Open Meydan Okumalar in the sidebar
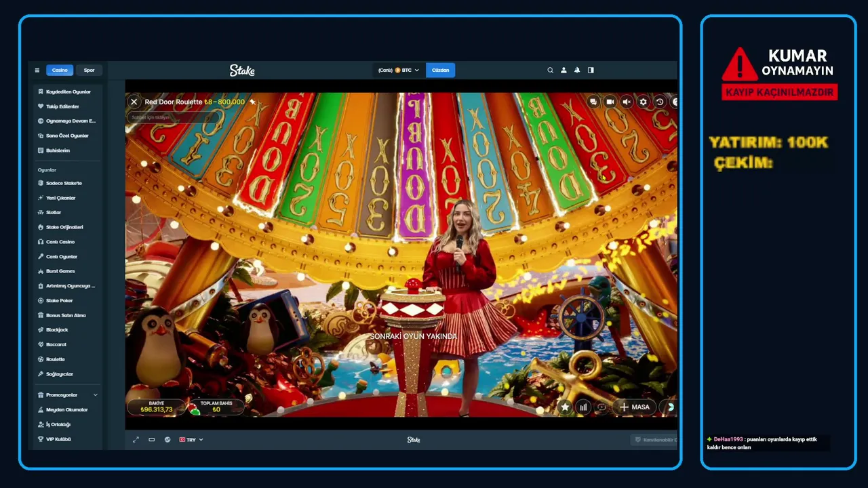Viewport: 868px width, 488px height. pos(68,409)
